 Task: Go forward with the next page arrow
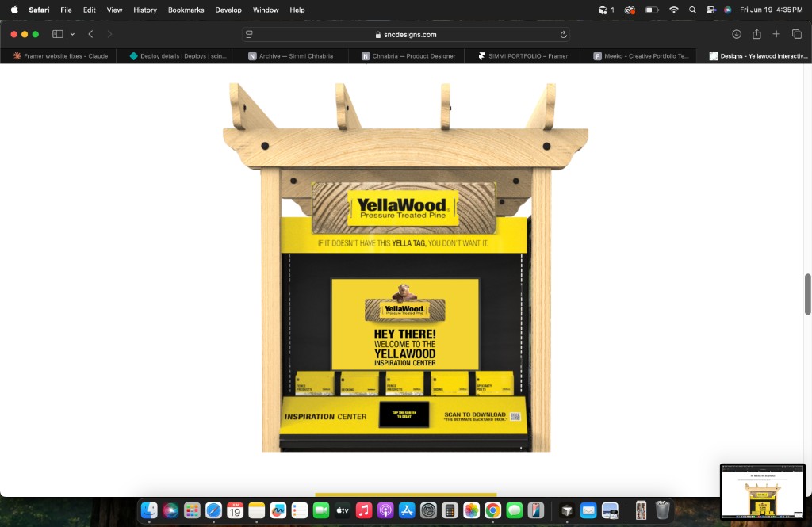click(x=109, y=34)
